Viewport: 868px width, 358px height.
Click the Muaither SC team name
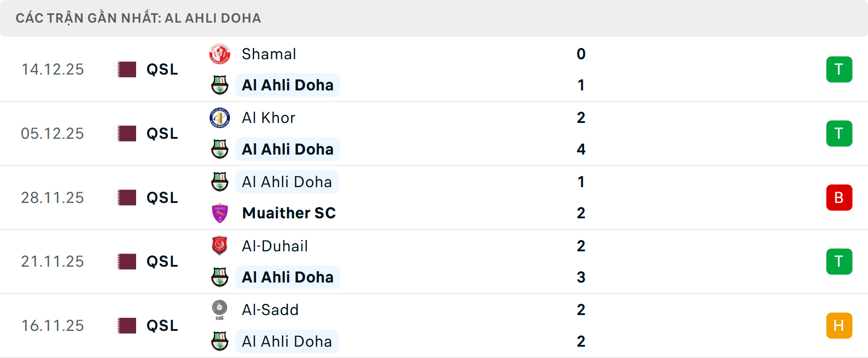point(288,212)
